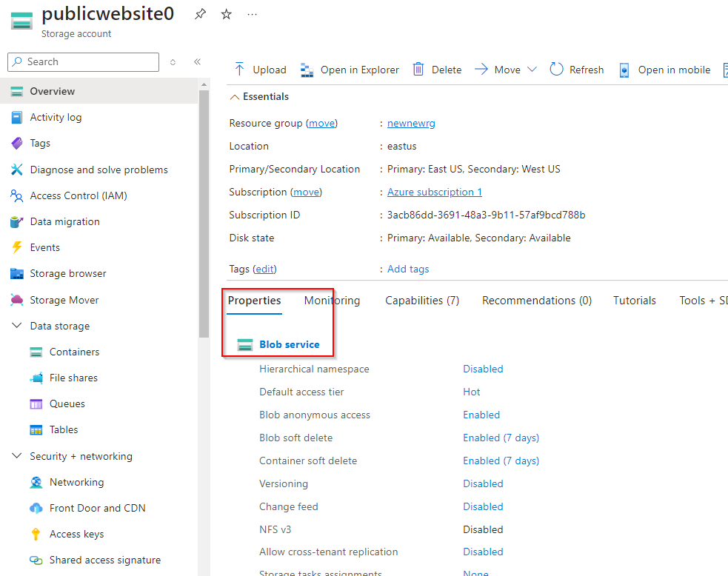
Task: Collapse the Security + networking group
Action: (17, 456)
